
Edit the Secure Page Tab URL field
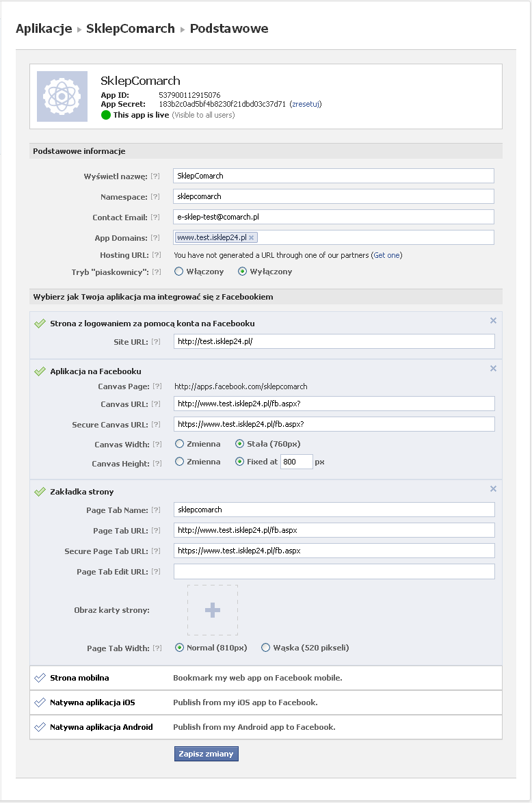click(334, 551)
